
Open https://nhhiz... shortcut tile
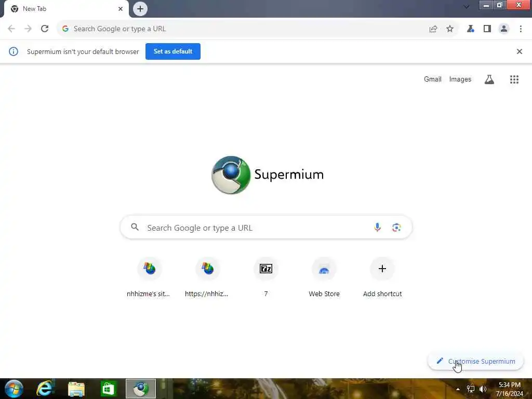(207, 277)
